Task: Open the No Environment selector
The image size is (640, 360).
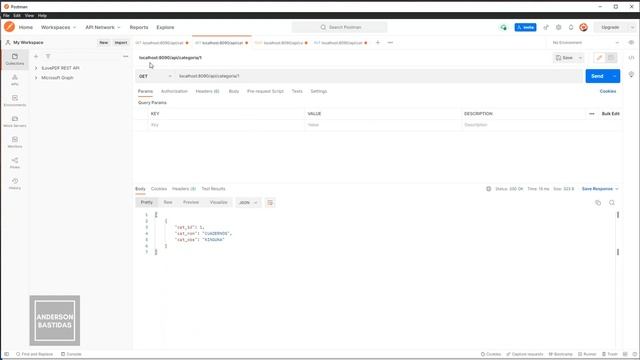Action: [x=586, y=42]
